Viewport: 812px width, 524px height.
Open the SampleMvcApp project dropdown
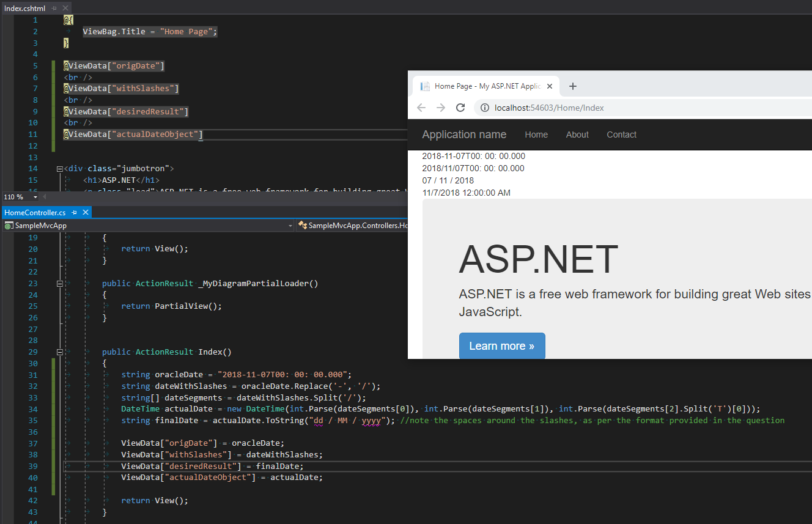(290, 226)
